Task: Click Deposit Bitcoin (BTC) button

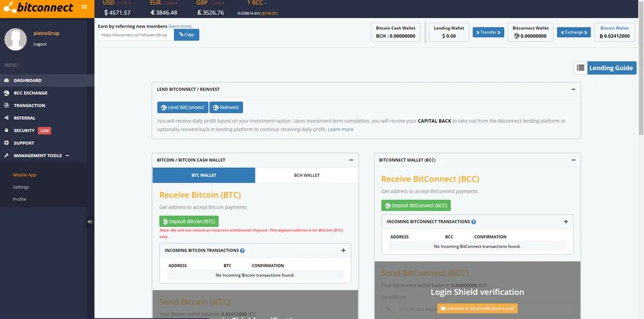Action: [x=189, y=221]
